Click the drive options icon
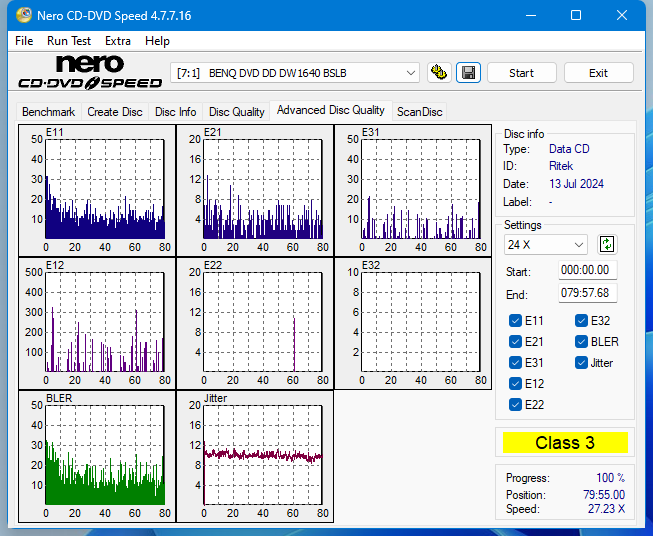 pos(439,73)
